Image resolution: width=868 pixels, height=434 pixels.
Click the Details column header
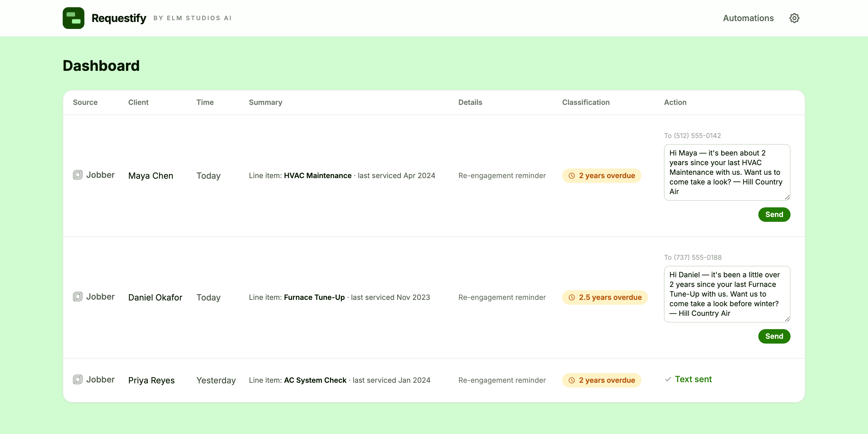(470, 102)
